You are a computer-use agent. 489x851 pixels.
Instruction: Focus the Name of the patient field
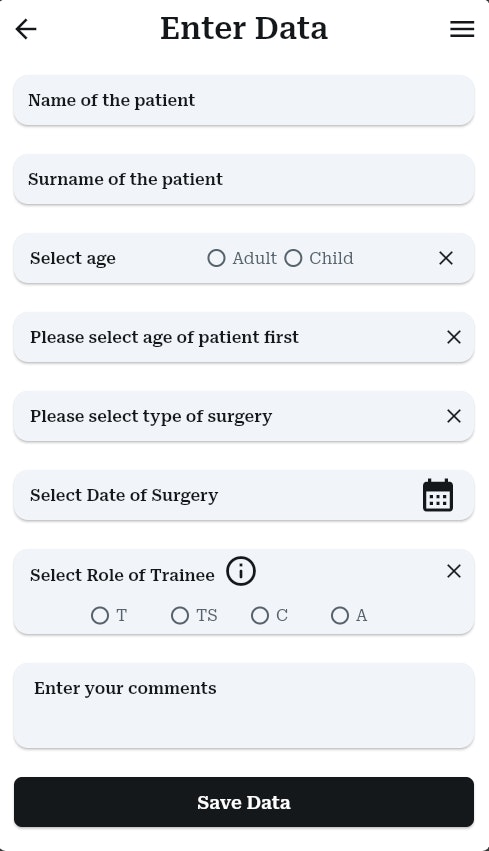click(x=244, y=100)
